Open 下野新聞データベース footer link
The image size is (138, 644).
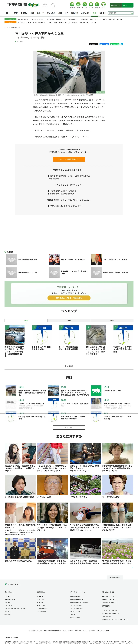[x=77, y=599]
